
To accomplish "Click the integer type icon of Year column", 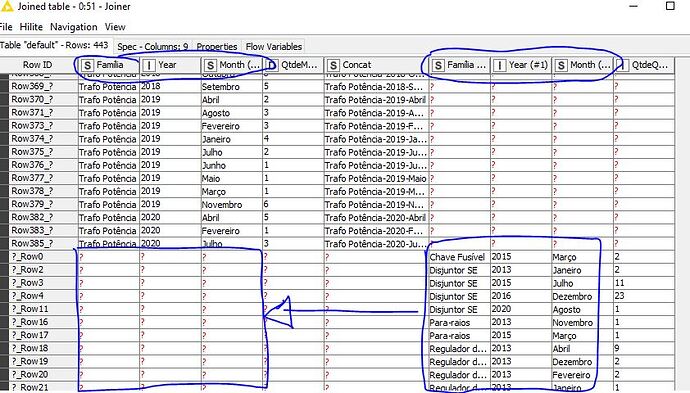I will click(x=149, y=65).
